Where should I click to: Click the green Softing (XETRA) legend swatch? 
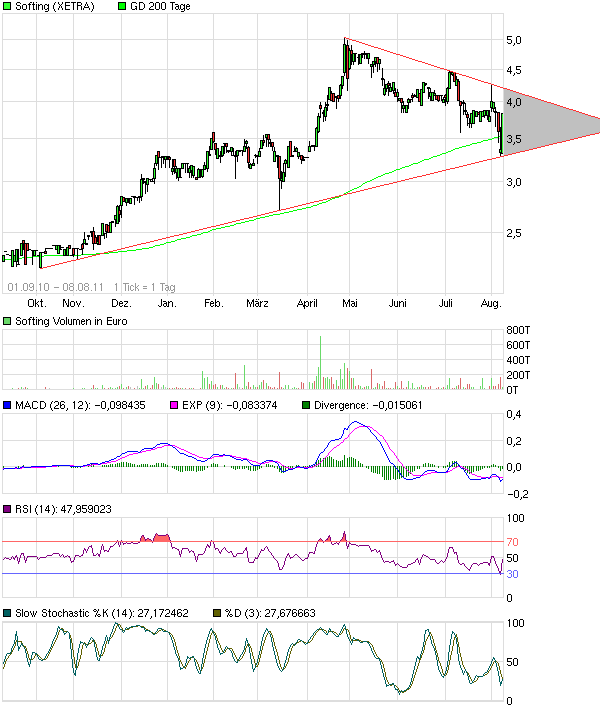point(8,7)
